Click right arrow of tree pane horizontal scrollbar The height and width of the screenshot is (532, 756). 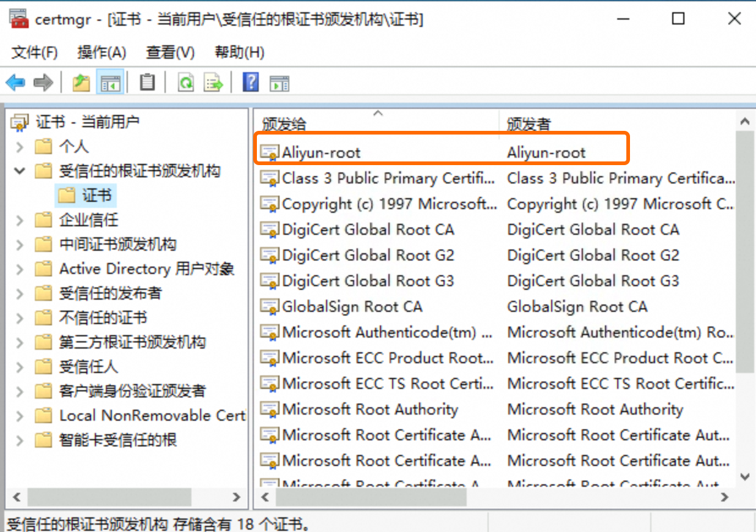coord(237,497)
